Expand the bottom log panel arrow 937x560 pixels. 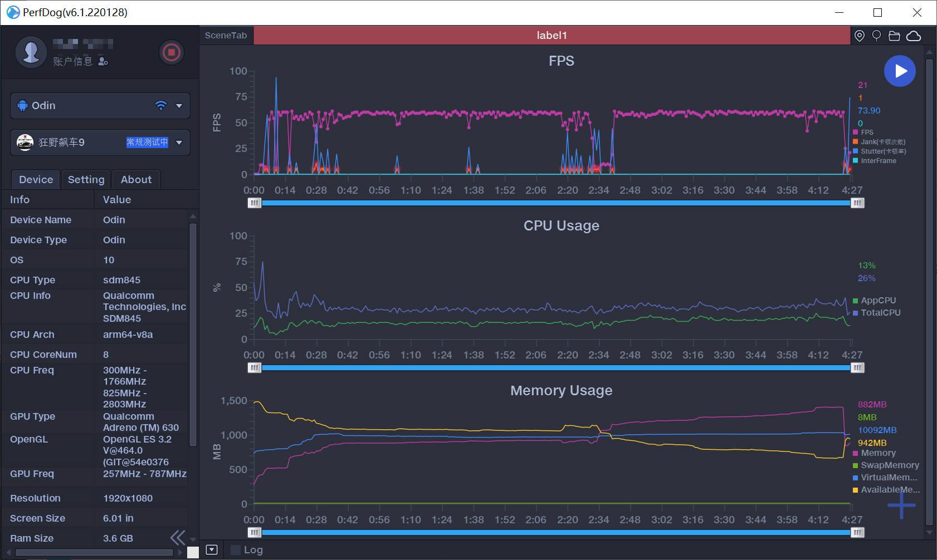(212, 550)
